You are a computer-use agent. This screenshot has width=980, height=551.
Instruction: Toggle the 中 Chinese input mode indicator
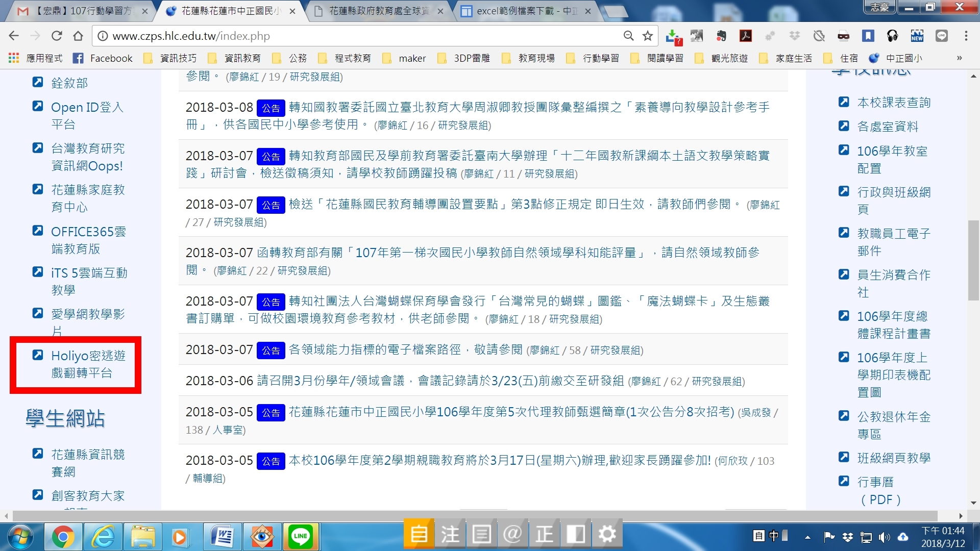click(774, 536)
